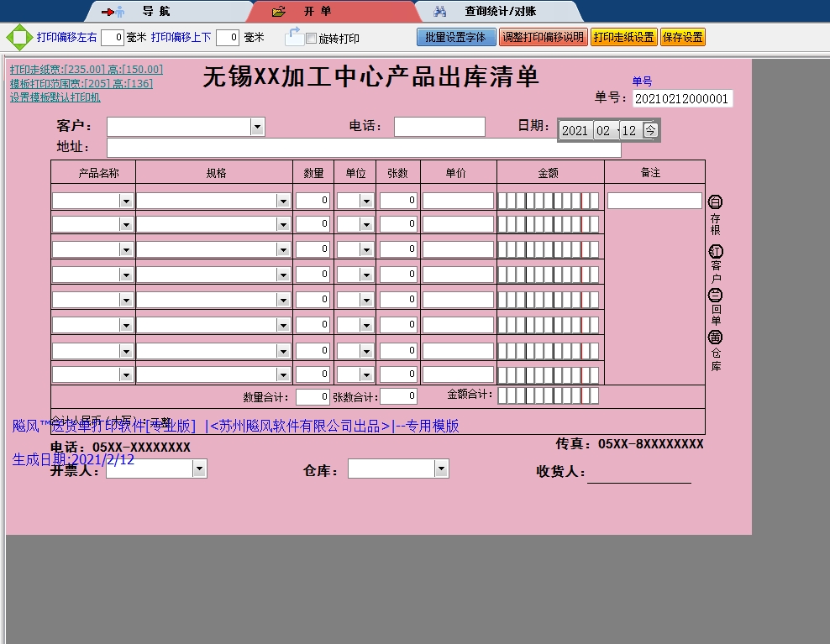Switch to the 查询统计/对账 tab
The height and width of the screenshot is (644, 830).
click(500, 12)
